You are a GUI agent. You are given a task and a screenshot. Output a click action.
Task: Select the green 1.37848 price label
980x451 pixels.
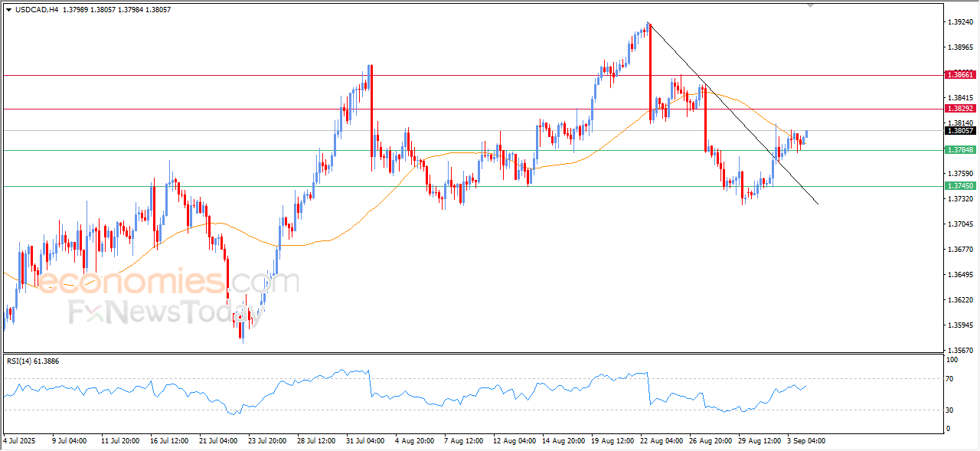pos(960,150)
